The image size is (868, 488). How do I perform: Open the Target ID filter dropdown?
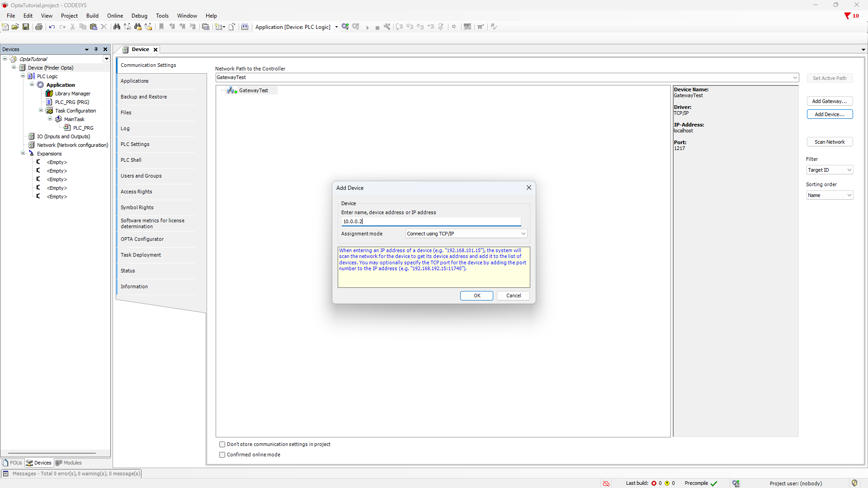(830, 170)
